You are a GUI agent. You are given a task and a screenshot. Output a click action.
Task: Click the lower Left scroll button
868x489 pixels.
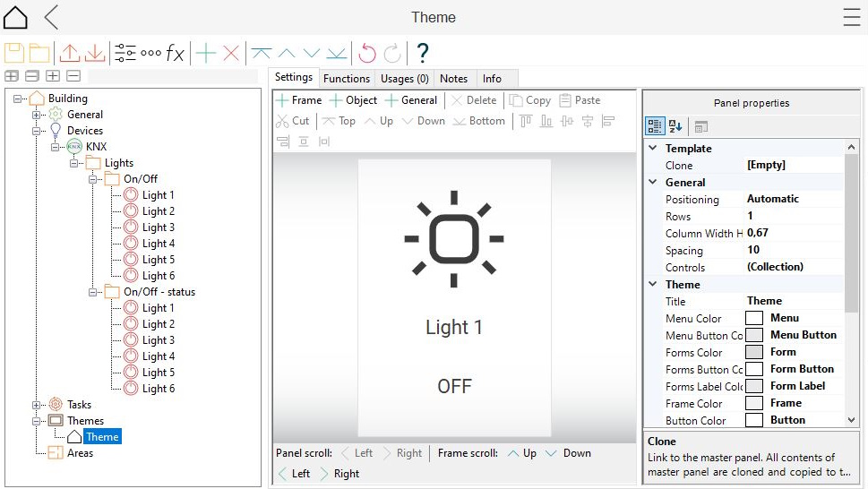294,474
